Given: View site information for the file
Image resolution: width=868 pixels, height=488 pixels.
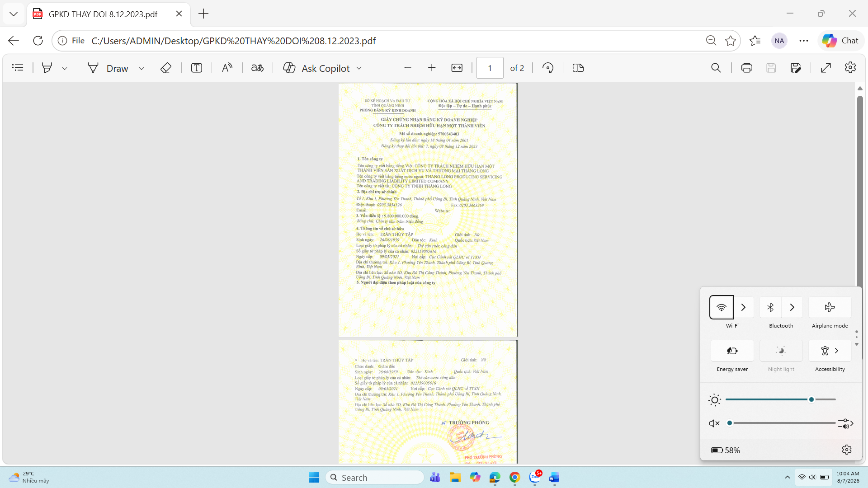Looking at the screenshot, I should [x=72, y=41].
